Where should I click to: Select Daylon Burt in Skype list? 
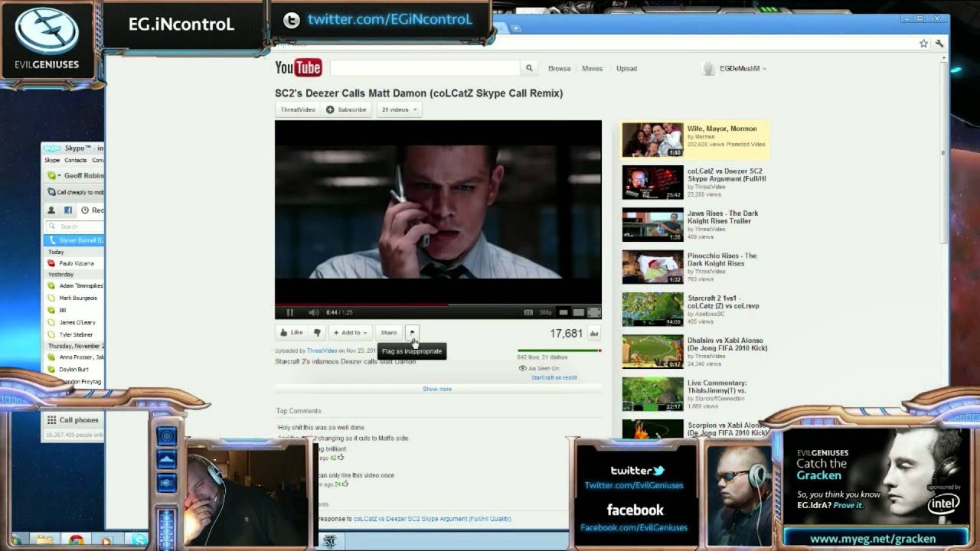[74, 369]
